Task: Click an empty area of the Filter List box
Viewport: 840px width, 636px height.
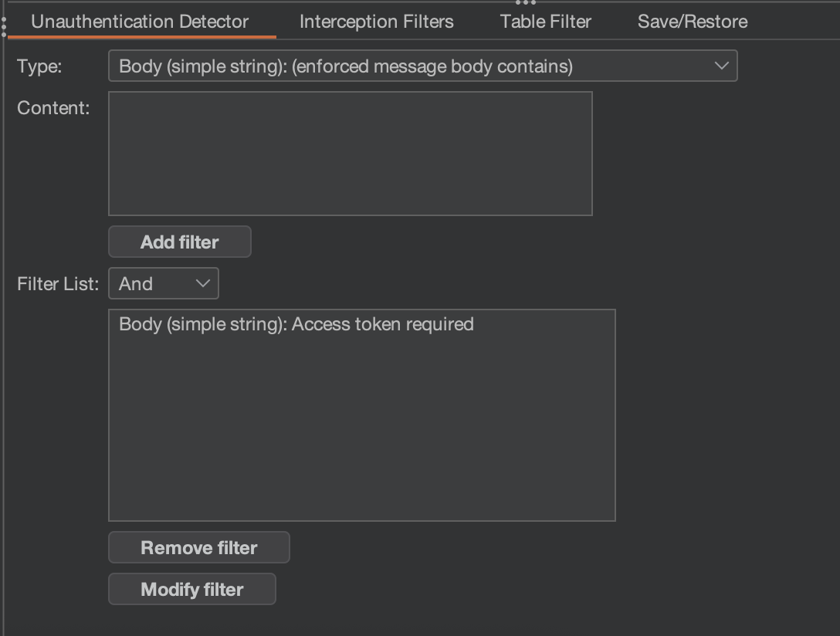Action: [x=361, y=432]
